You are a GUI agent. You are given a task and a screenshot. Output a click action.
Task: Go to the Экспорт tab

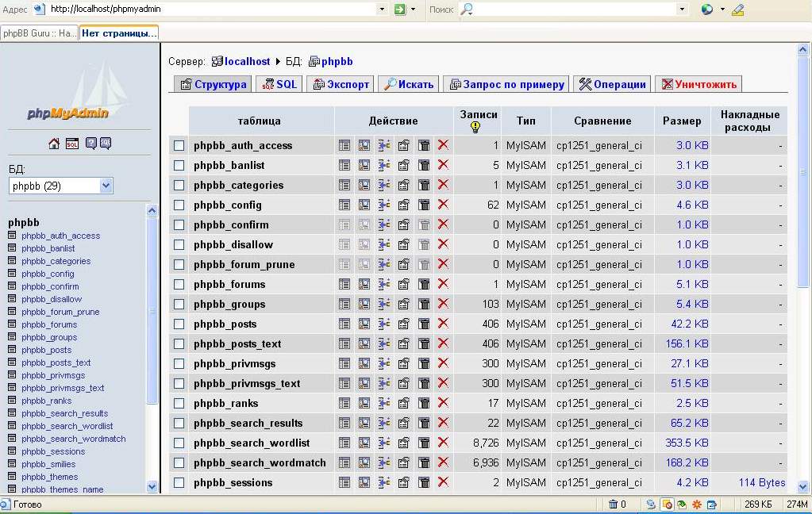341,84
